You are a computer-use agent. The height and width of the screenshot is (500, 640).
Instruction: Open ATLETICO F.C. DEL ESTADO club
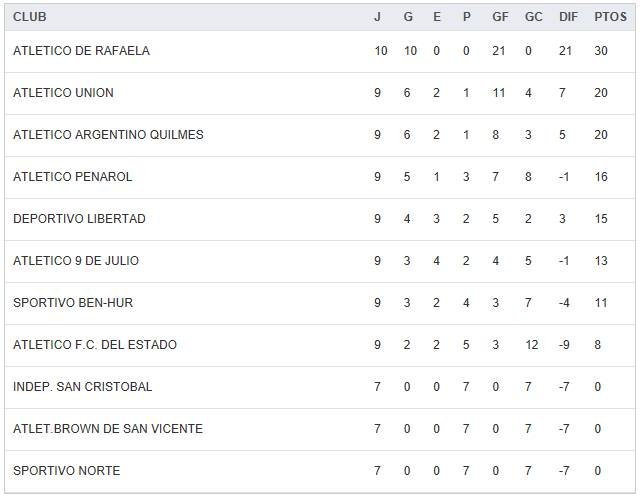(95, 345)
